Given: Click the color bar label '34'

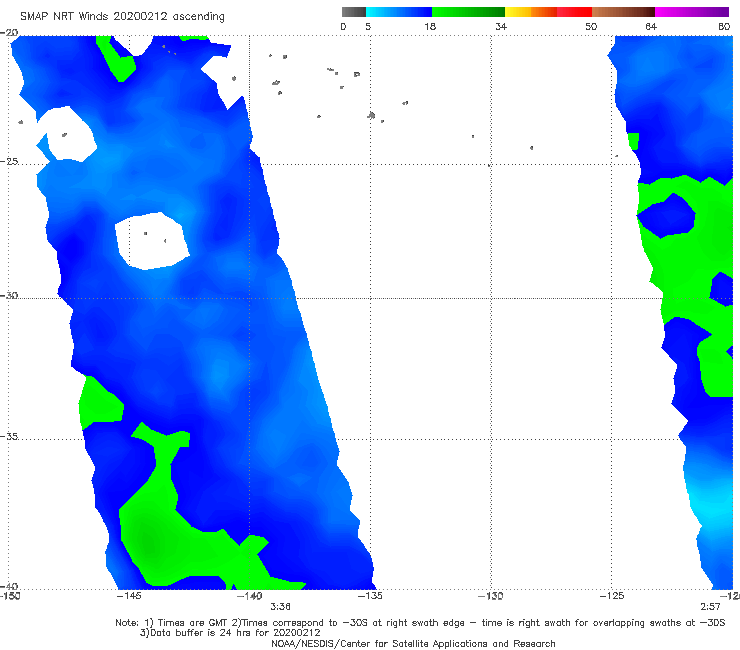Looking at the screenshot, I should [501, 26].
